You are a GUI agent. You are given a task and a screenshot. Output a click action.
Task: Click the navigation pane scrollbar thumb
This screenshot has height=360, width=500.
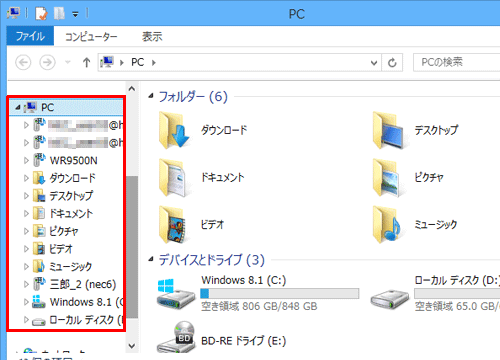click(x=132, y=247)
